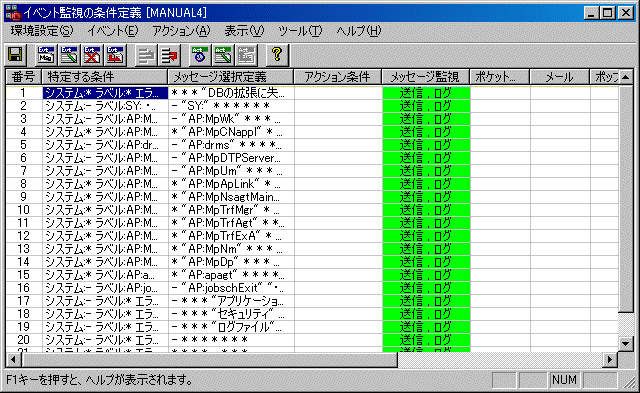Open the ツール(T) menu

pyautogui.click(x=300, y=31)
